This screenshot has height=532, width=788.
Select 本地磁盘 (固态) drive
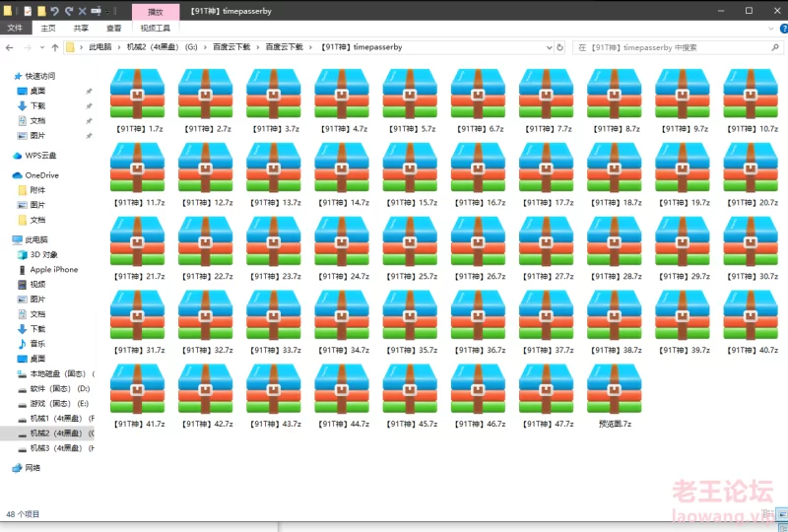[55, 373]
